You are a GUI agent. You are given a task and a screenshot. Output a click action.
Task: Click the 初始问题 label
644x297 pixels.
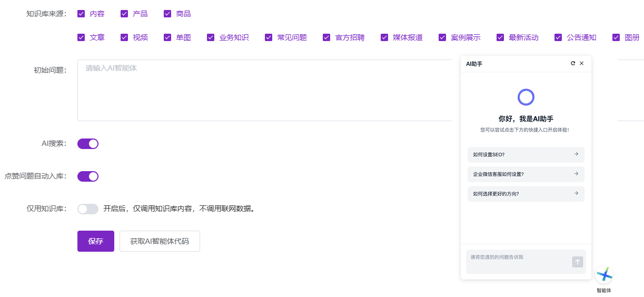click(x=50, y=70)
